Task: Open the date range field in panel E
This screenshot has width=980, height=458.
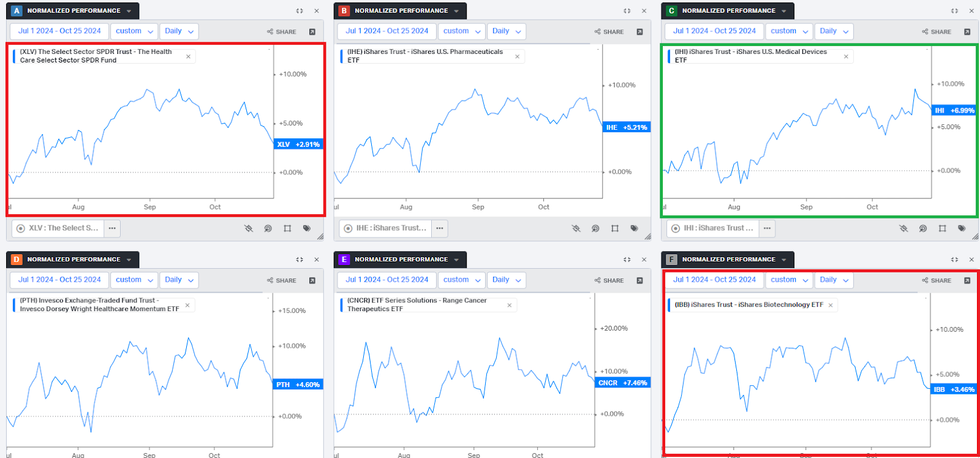Action: (387, 280)
